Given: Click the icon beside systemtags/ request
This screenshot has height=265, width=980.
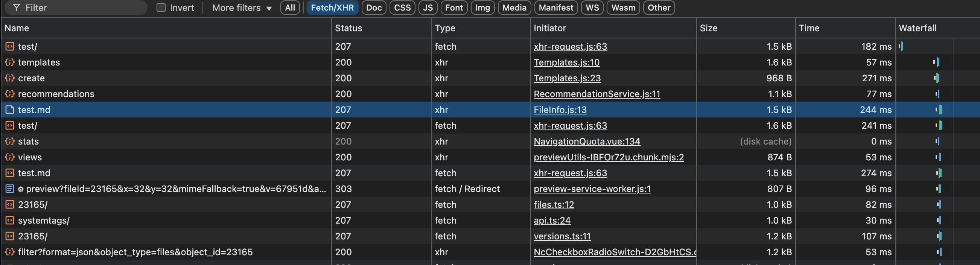Looking at the screenshot, I should (9, 221).
